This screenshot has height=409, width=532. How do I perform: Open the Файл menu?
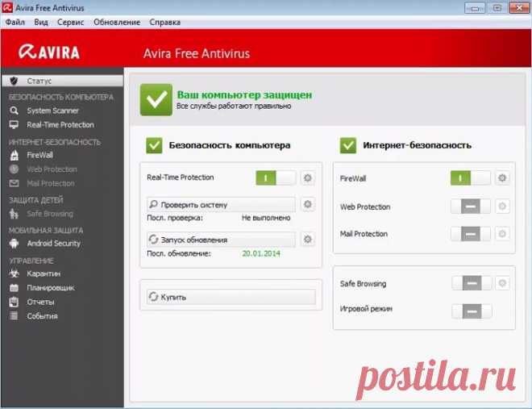pyautogui.click(x=15, y=22)
